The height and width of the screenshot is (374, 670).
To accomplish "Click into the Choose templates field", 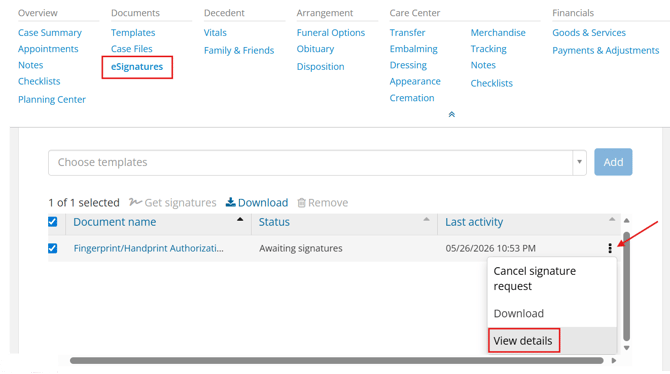I will (311, 162).
